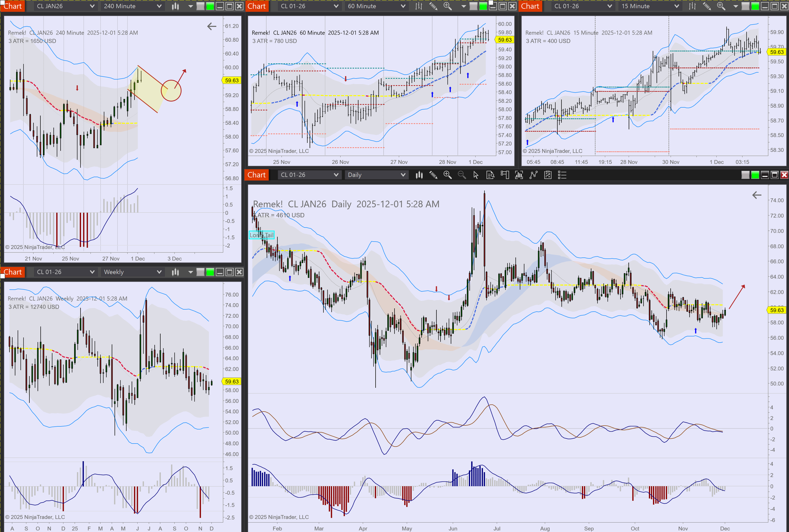The width and height of the screenshot is (789, 532).
Task: Click back arrow on Daily chart
Action: pyautogui.click(x=757, y=195)
